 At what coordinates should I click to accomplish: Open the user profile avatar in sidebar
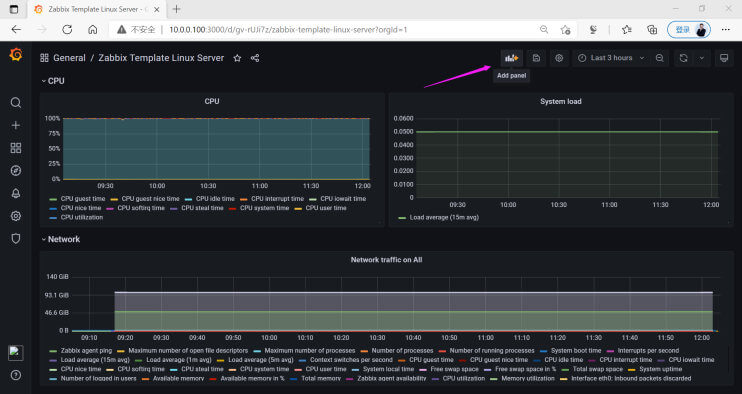click(x=16, y=352)
